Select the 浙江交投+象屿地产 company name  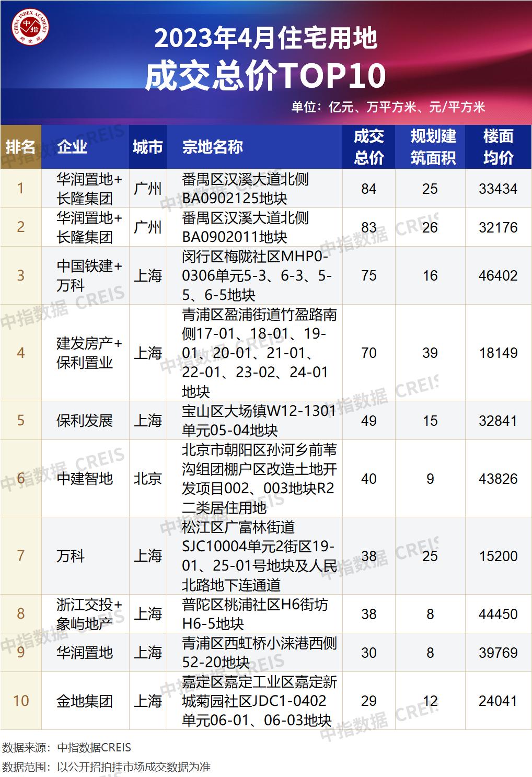click(x=87, y=613)
